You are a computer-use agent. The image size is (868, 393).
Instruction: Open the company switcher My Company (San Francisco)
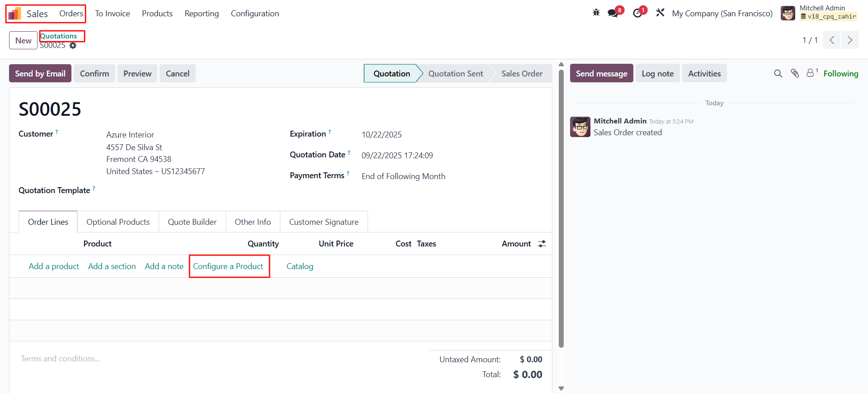point(722,14)
